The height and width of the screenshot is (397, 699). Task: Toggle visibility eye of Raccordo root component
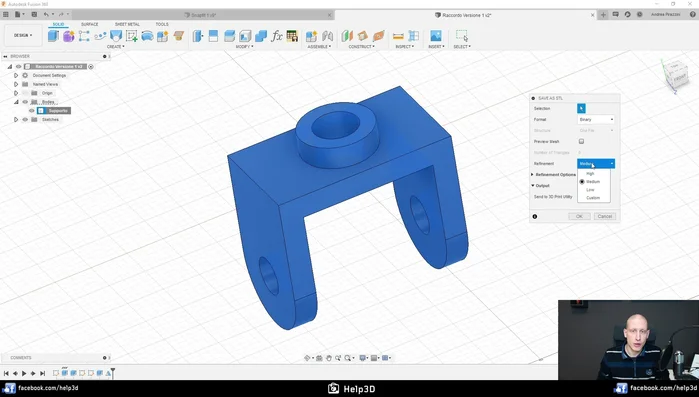(19, 66)
